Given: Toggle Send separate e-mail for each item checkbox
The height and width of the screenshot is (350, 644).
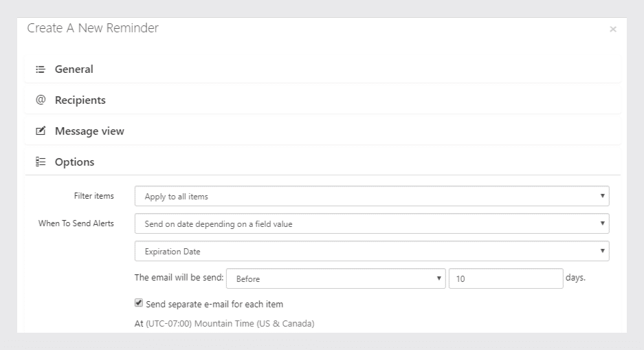Looking at the screenshot, I should click(x=139, y=303).
